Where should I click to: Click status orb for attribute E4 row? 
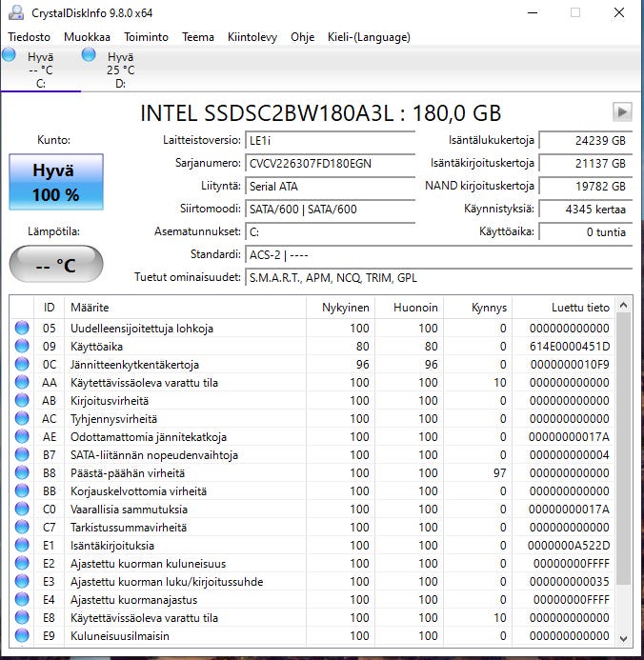click(x=22, y=599)
